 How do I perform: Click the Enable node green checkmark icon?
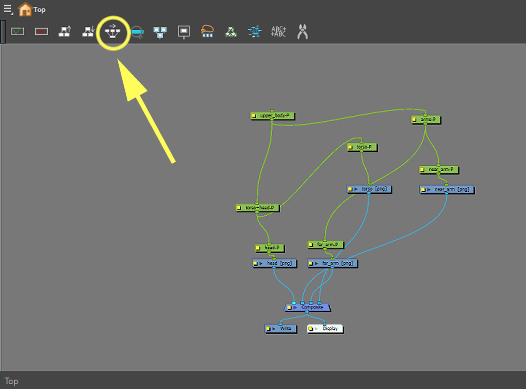17,32
